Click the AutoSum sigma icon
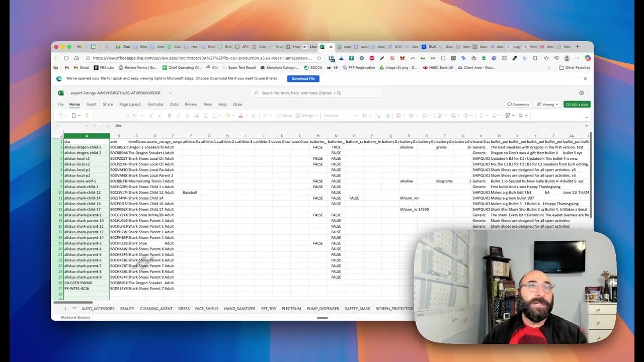The image size is (644, 362). click(481, 116)
